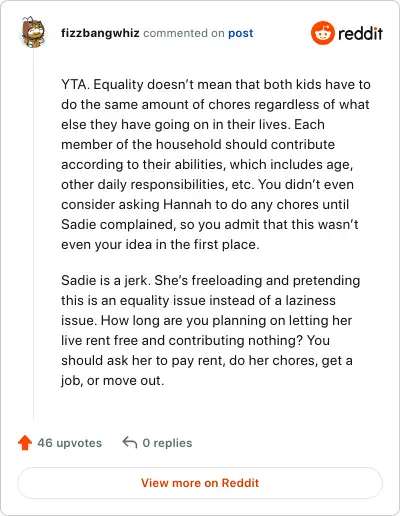
Task: Click the orange upvote arrow
Action: [x=25, y=443]
